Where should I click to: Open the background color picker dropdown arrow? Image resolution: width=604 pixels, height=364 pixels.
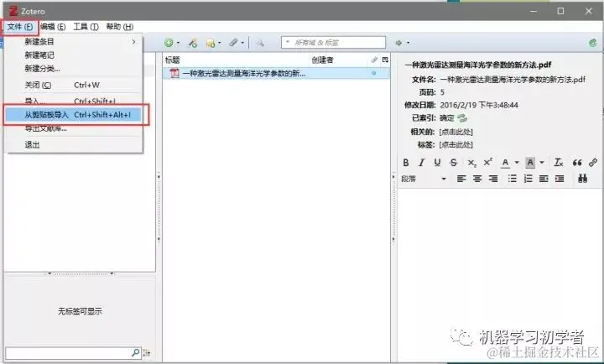[x=542, y=163]
